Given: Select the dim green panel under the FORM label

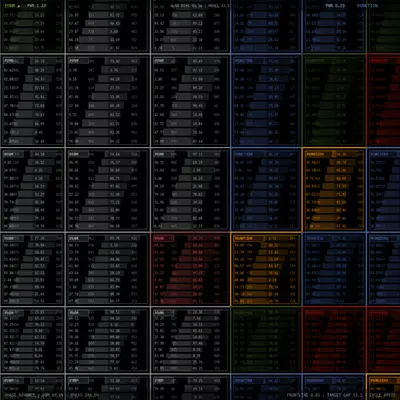Looking at the screenshot, I should click(x=32, y=27).
